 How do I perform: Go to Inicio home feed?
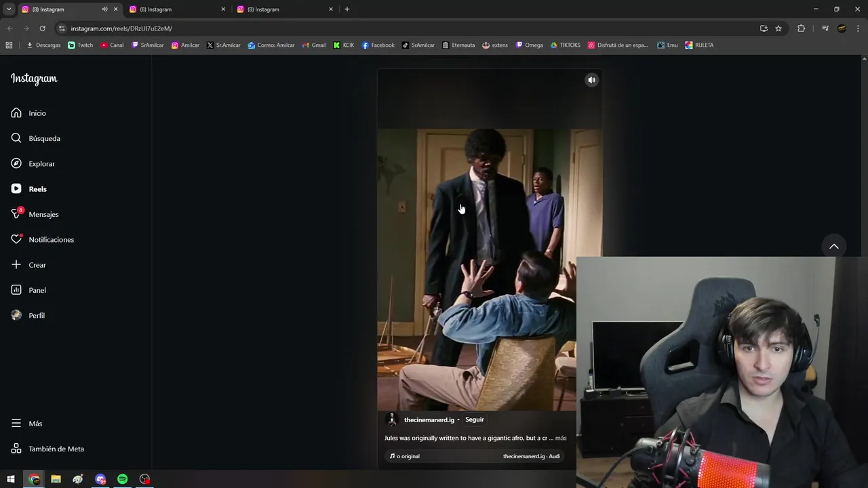pyautogui.click(x=28, y=113)
